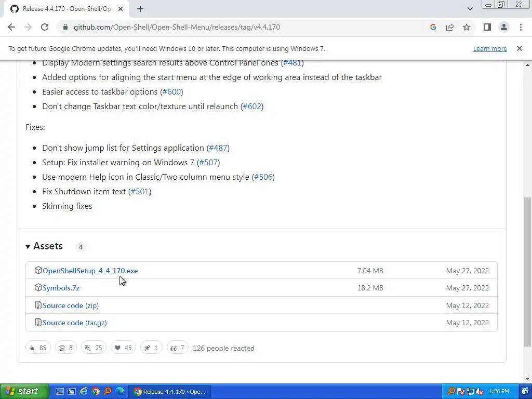Open Chrome three-dot menu
Screen dimensions: 532x399
point(521,27)
